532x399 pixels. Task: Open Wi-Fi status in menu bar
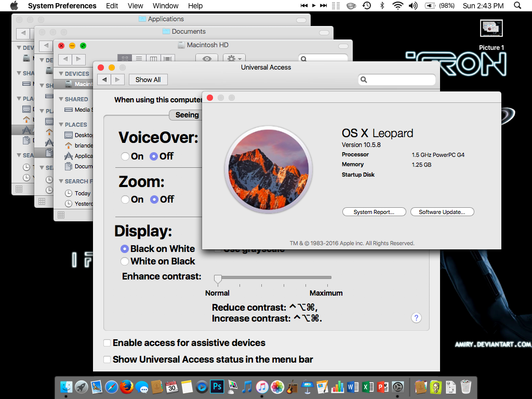pos(397,5)
